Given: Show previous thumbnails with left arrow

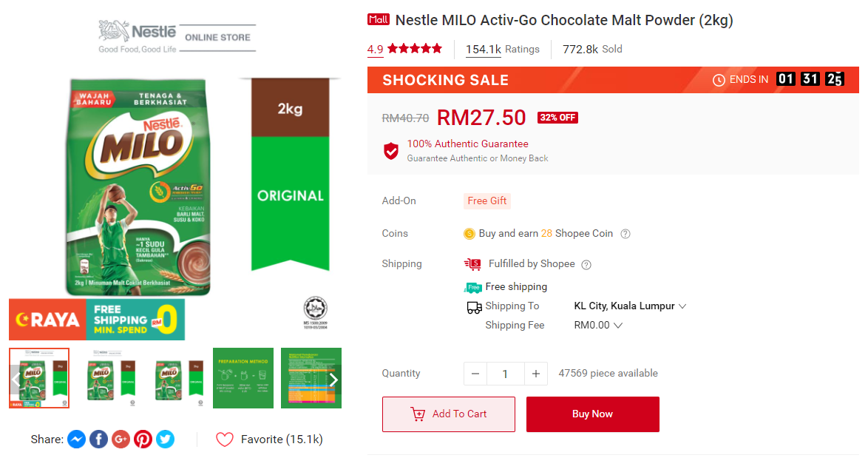Looking at the screenshot, I should (x=16, y=380).
